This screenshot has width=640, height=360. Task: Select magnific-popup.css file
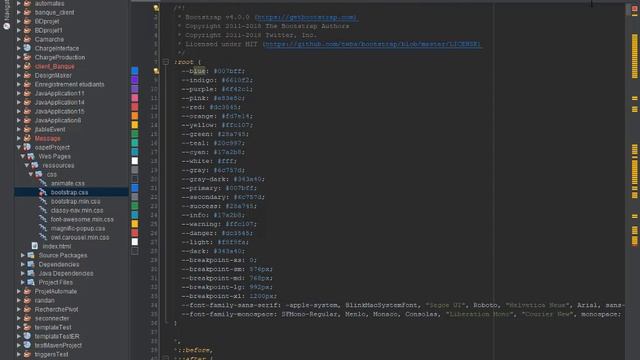pos(78,228)
